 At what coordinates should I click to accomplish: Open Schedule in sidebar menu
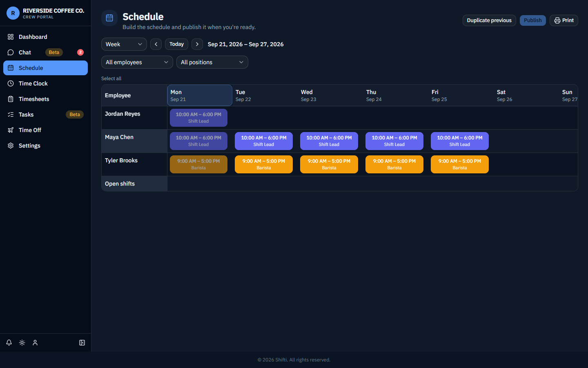(45, 68)
